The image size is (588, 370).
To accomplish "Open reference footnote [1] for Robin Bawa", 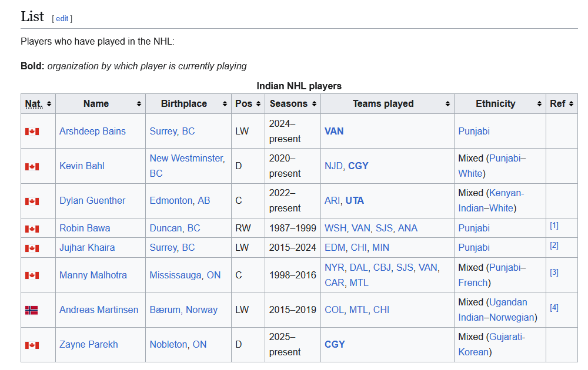I will coord(554,226).
